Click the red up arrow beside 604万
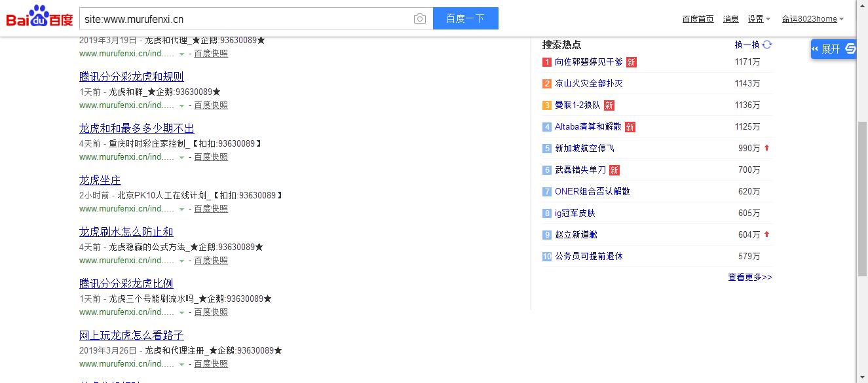This screenshot has width=868, height=383. tap(766, 234)
